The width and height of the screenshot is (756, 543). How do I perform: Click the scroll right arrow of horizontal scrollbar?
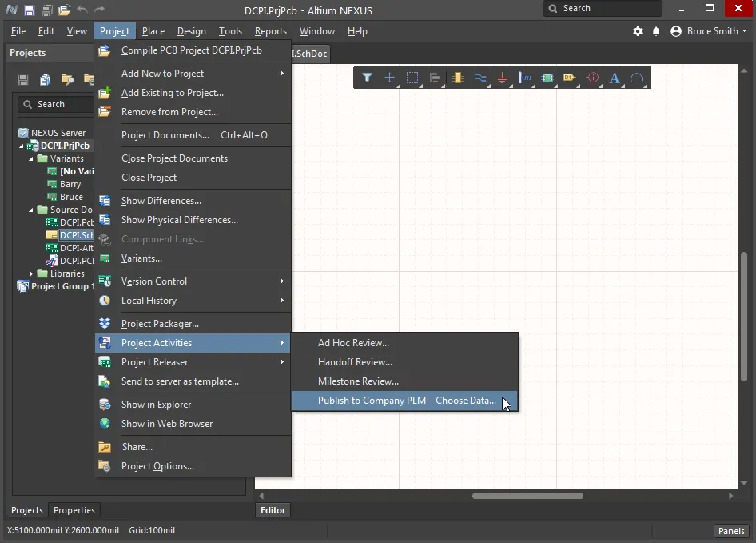click(731, 496)
